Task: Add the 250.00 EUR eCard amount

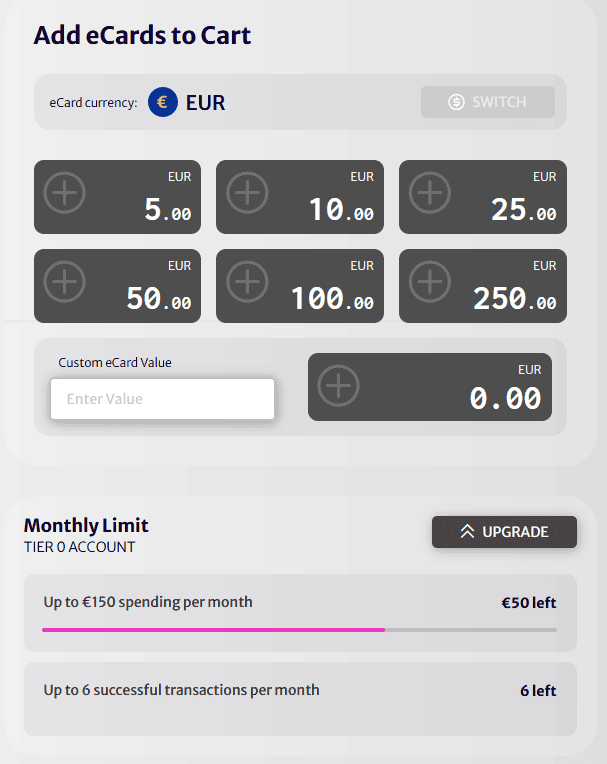Action: (x=483, y=286)
